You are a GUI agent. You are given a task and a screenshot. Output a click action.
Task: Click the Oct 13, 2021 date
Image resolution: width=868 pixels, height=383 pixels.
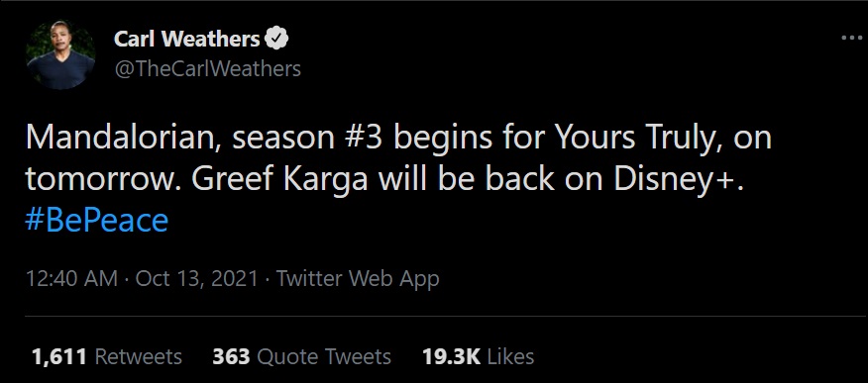(197, 278)
